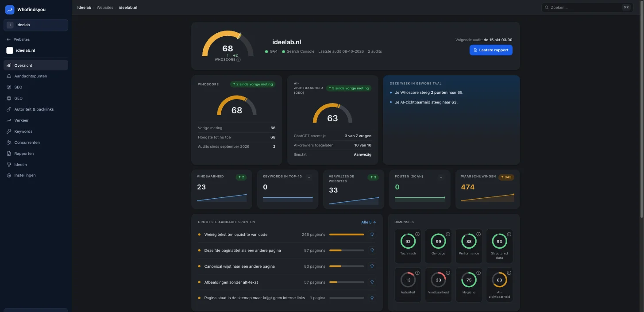Click the 'ChatGPT noemt je' row
Viewport: 644px width, 312px height.
[332, 136]
